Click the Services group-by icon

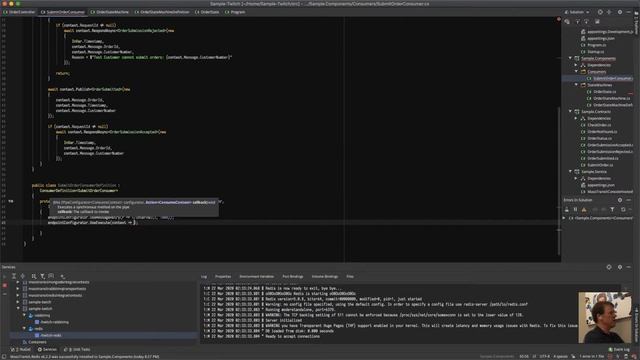(x=34, y=276)
